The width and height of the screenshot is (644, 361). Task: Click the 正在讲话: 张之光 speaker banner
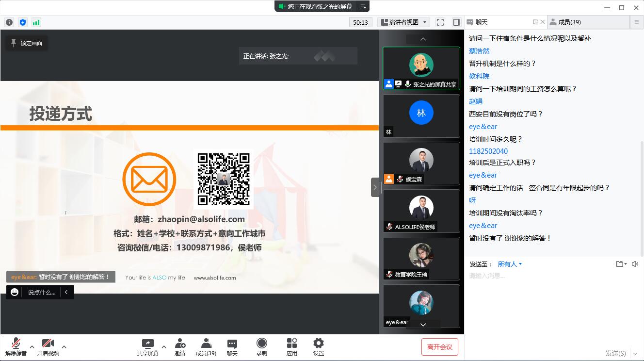click(298, 56)
